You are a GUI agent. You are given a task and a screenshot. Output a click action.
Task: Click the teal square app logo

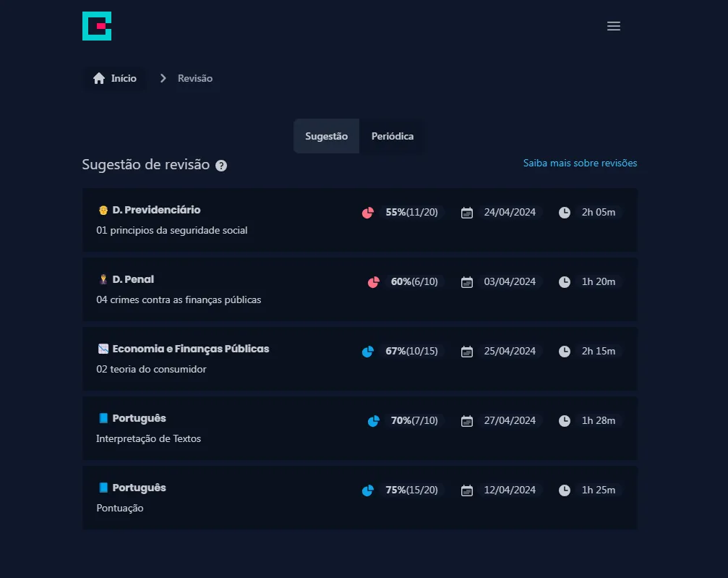97,26
